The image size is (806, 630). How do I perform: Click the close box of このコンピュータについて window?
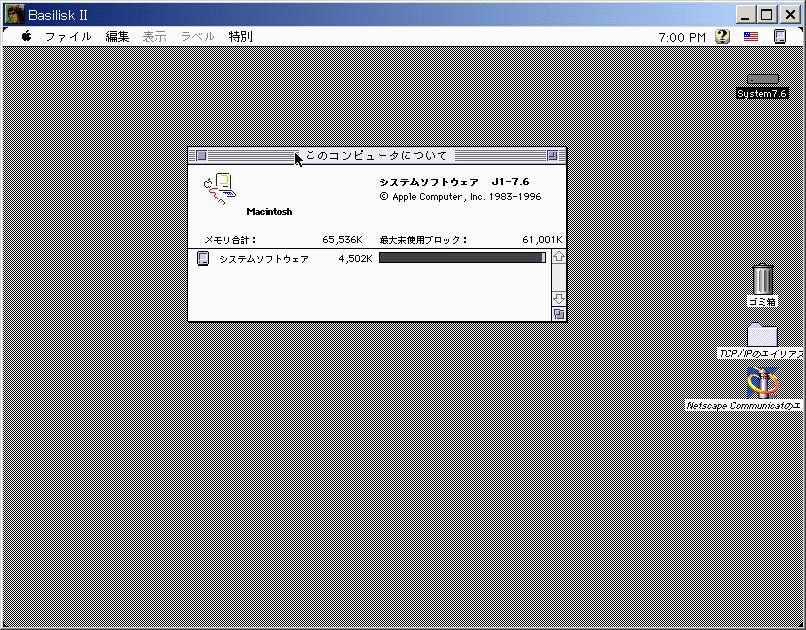(202, 155)
